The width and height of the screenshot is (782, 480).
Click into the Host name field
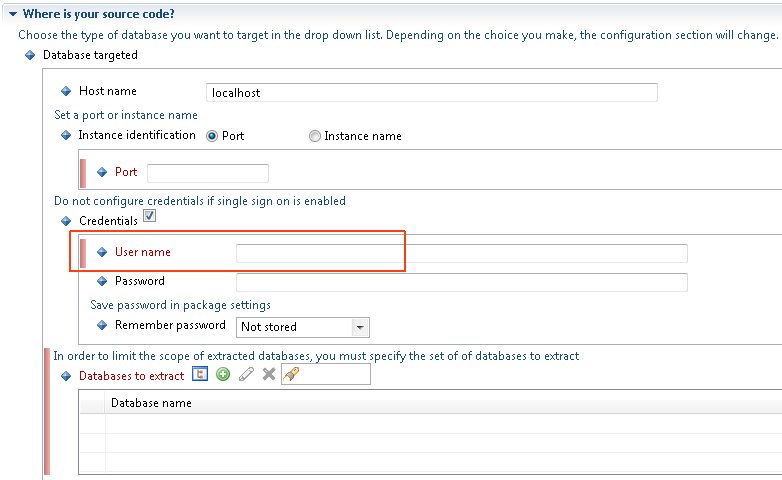[x=431, y=92]
